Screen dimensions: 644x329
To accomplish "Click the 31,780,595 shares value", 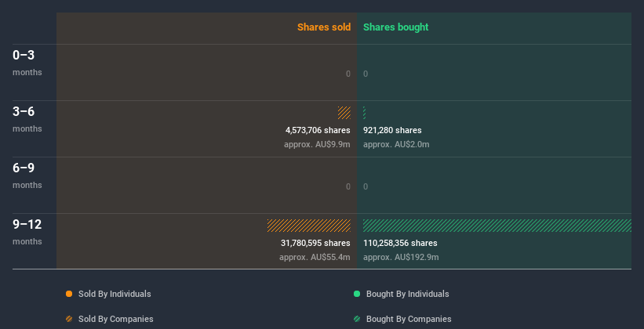I will [x=315, y=244].
